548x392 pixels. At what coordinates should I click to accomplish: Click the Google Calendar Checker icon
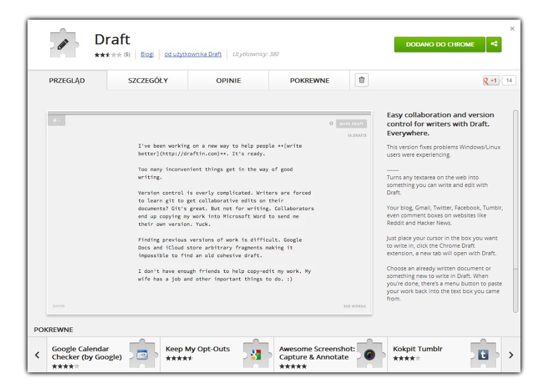coord(143,354)
